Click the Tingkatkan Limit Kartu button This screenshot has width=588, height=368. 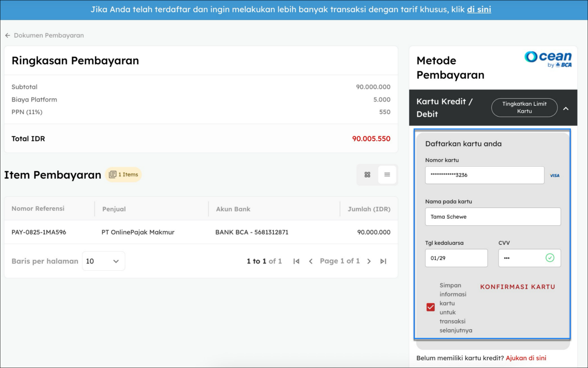[x=524, y=108]
